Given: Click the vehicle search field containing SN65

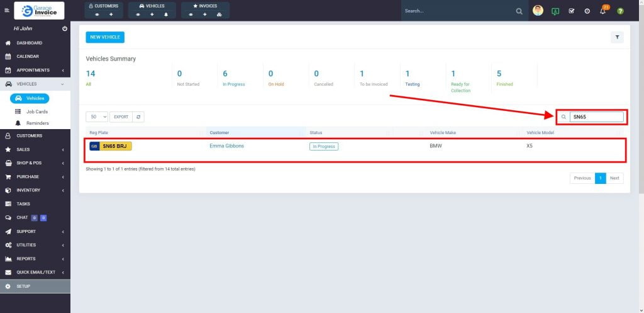Looking at the screenshot, I should tap(596, 117).
